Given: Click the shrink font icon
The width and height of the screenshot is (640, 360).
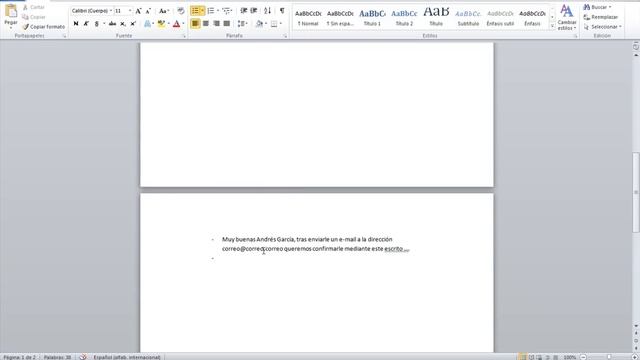Looking at the screenshot, I should pos(148,11).
